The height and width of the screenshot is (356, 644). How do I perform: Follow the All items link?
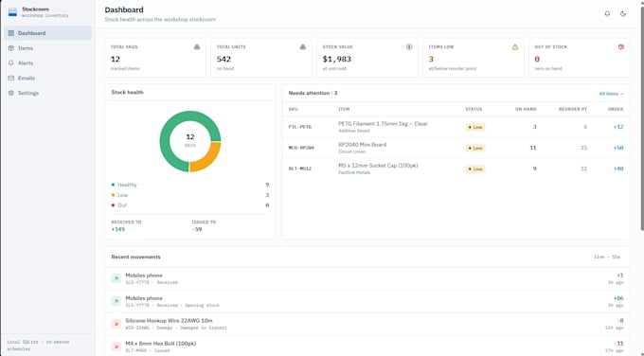point(611,94)
